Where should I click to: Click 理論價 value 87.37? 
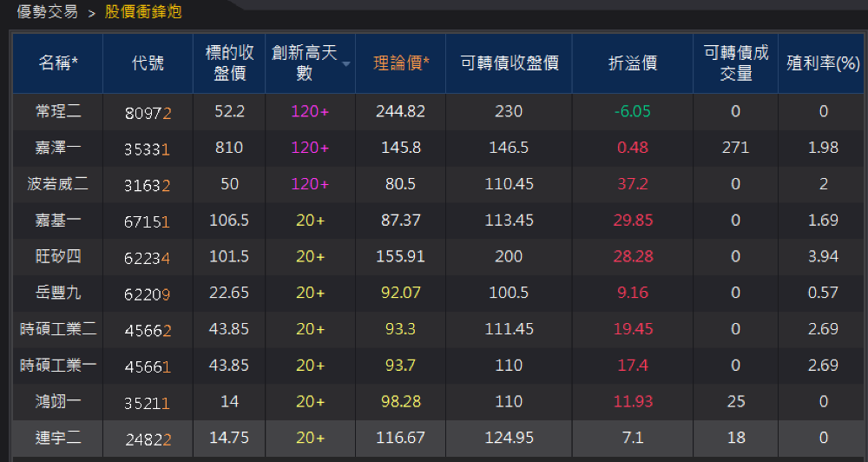point(401,220)
